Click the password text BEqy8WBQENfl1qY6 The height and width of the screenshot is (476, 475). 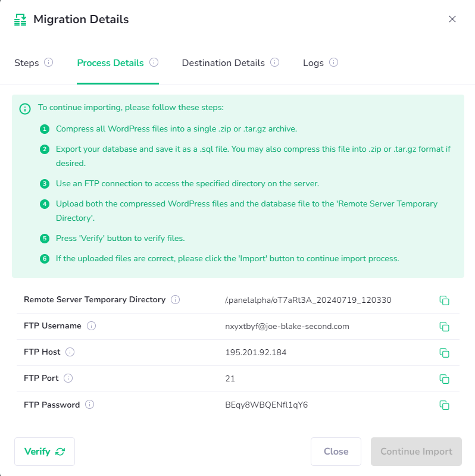[266, 405]
